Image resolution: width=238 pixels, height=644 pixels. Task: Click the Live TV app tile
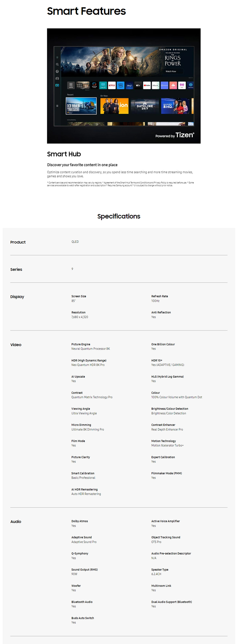pyautogui.click(x=103, y=85)
